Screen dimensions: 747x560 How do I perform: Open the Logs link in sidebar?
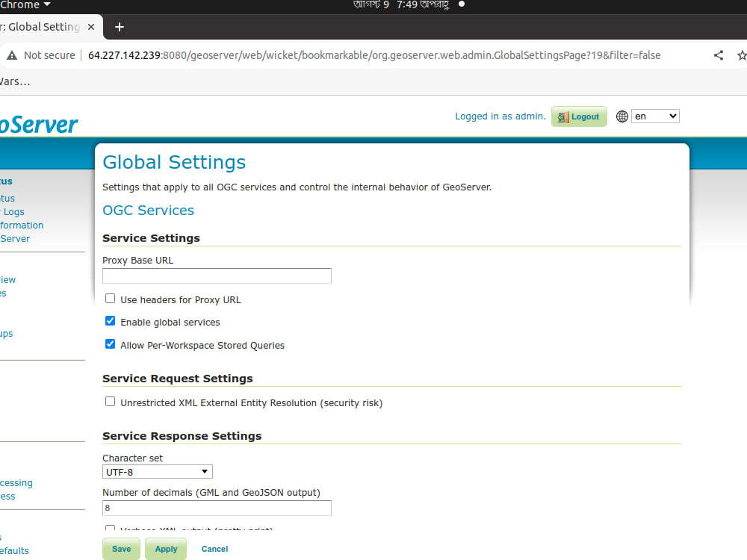[x=13, y=212]
